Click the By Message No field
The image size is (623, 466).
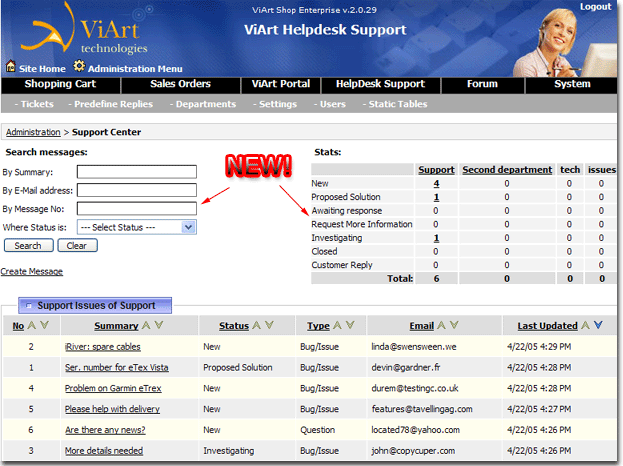pyautogui.click(x=137, y=209)
